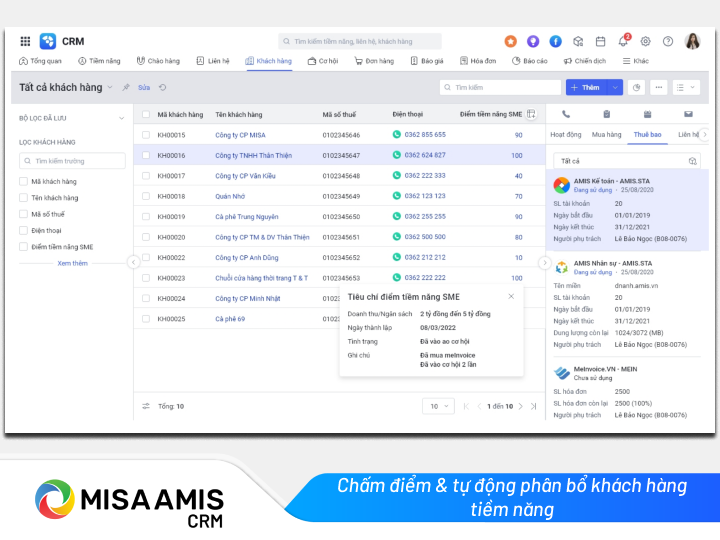Jump to last page in pagination
This screenshot has width=720, height=540.
point(534,406)
